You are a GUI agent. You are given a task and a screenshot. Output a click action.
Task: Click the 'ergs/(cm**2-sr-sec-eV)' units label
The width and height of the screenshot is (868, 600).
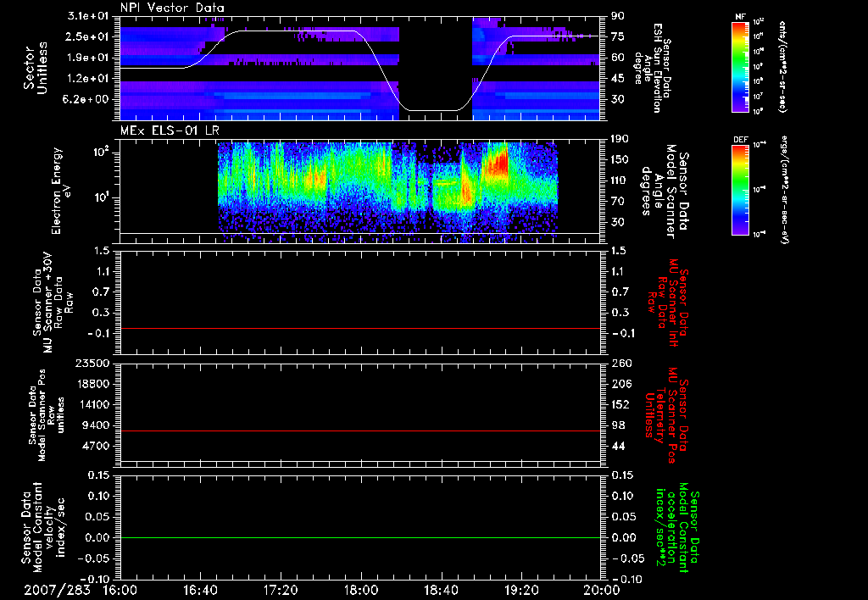click(784, 190)
